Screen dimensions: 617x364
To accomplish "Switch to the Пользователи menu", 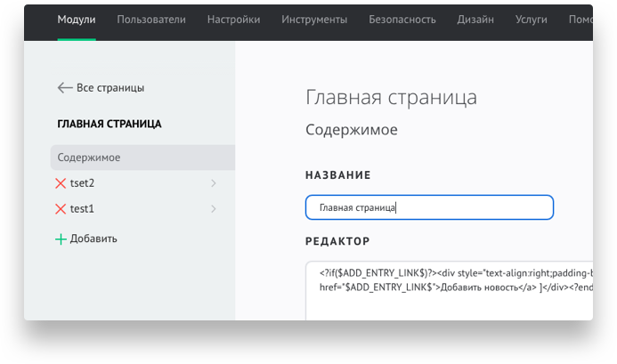I will (x=150, y=19).
